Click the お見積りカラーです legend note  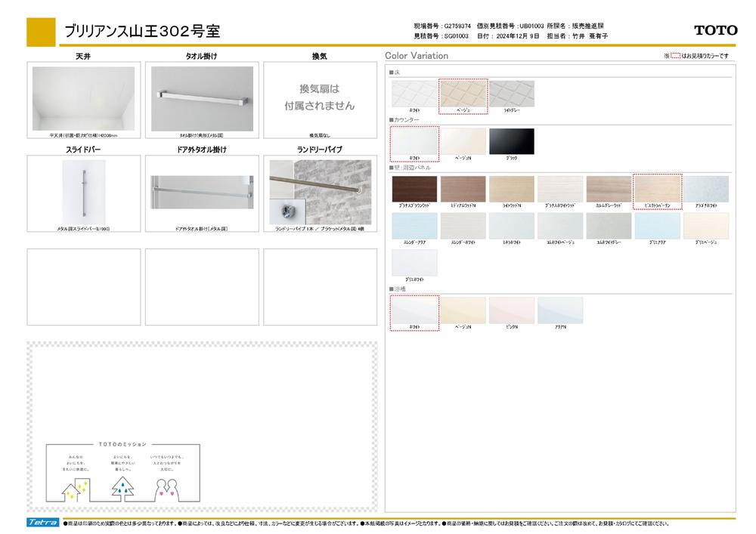pos(696,56)
